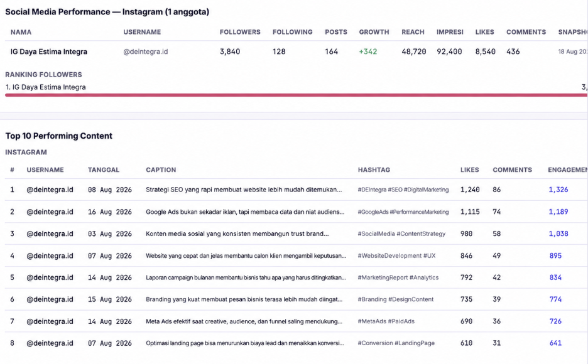Image resolution: width=588 pixels, height=364 pixels.
Task: Click the IMPRESI column header
Action: click(x=450, y=32)
